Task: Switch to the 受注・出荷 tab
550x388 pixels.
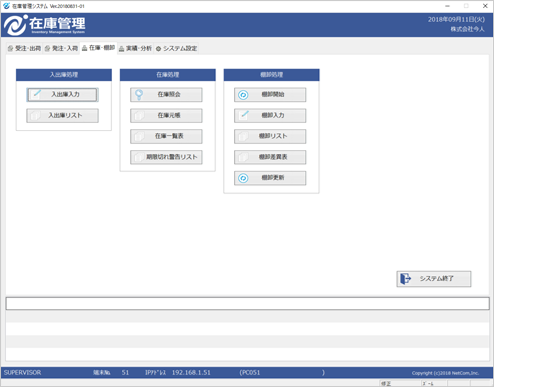Action: (24, 48)
